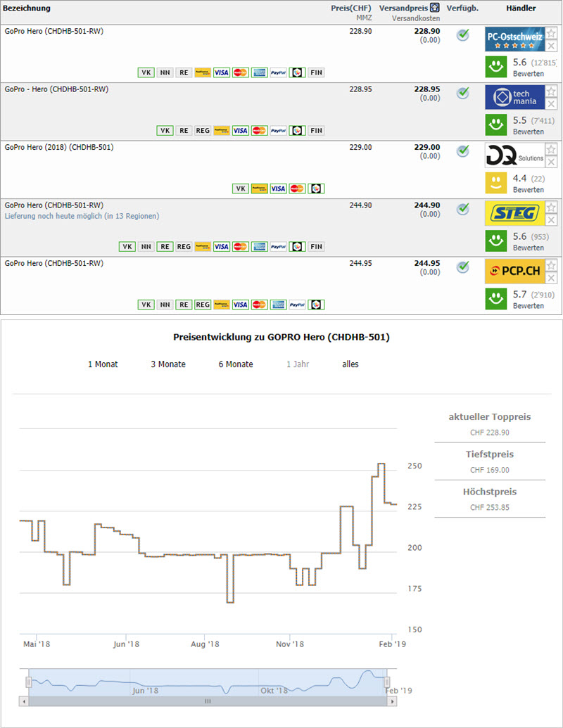Viewport: 563px width, 728px height.
Task: Click the STEG shop logo
Action: [514, 213]
